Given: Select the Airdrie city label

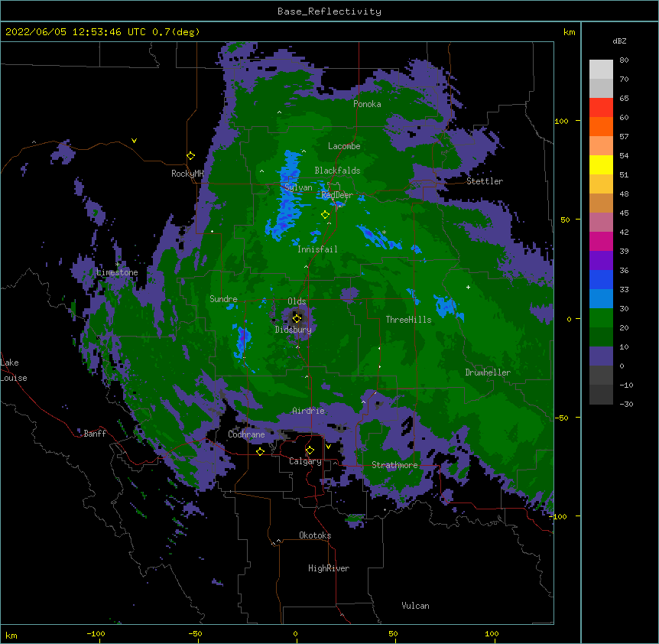Looking at the screenshot, I should coord(309,411).
